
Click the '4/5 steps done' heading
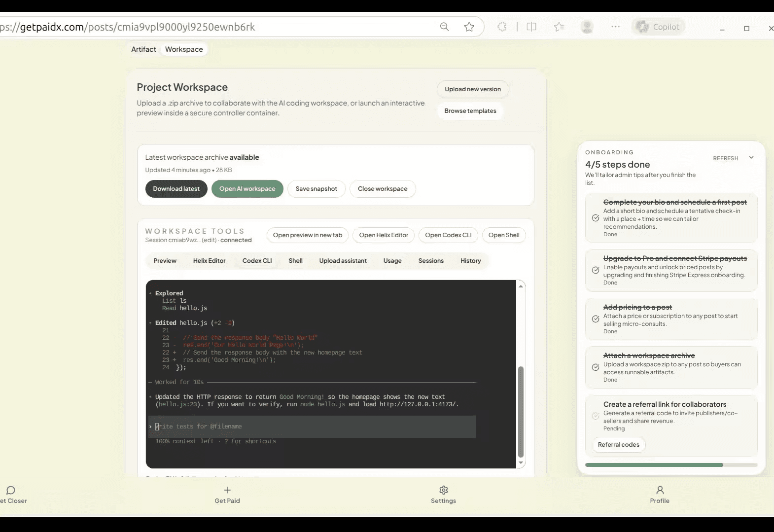coord(617,165)
